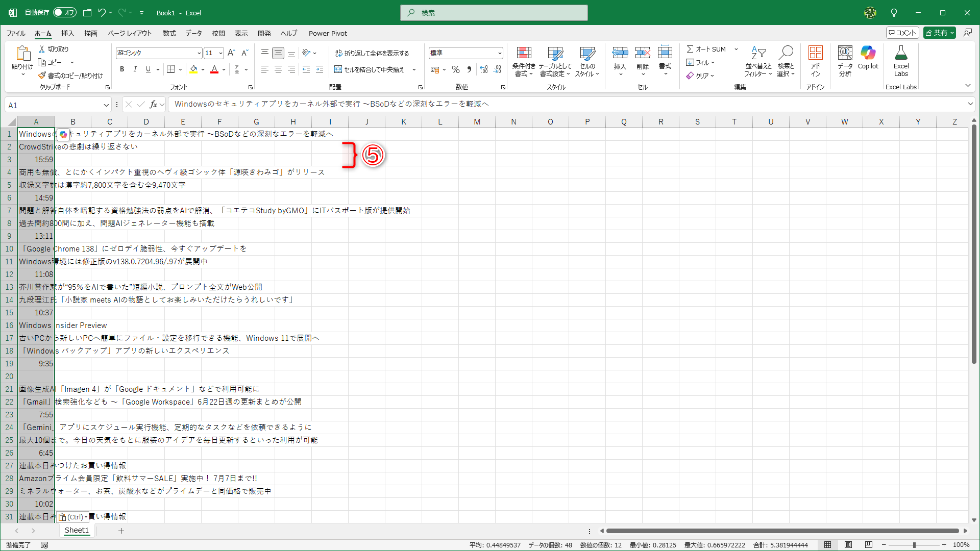Toggle the AutoSave (自動保存) switch
Screen dimensions: 980x551
pos(64,13)
